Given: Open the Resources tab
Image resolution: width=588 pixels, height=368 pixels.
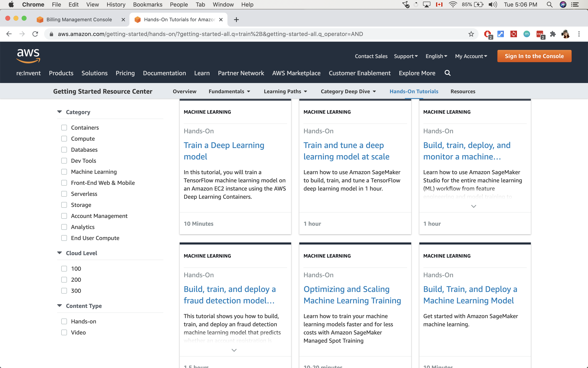Looking at the screenshot, I should [463, 91].
